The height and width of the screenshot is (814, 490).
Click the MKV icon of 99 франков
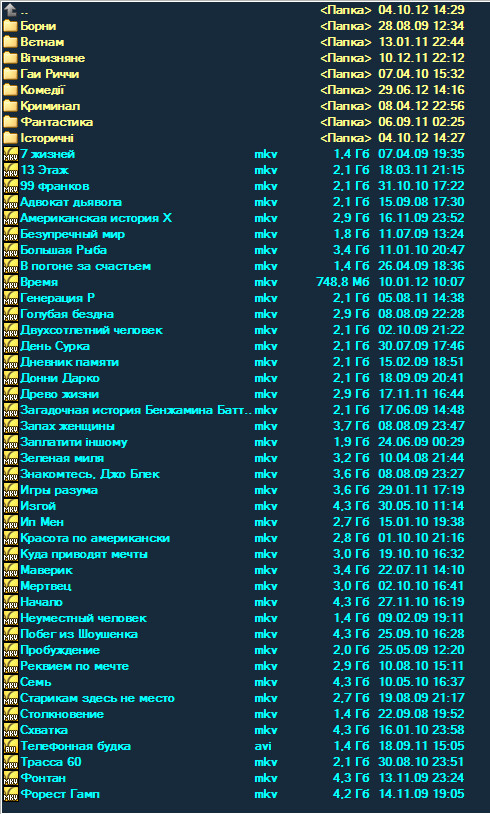pyautogui.click(x=10, y=186)
